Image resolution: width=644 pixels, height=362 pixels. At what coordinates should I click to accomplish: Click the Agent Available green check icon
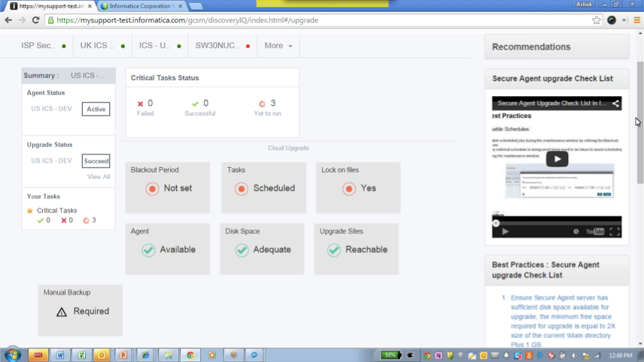click(x=148, y=250)
